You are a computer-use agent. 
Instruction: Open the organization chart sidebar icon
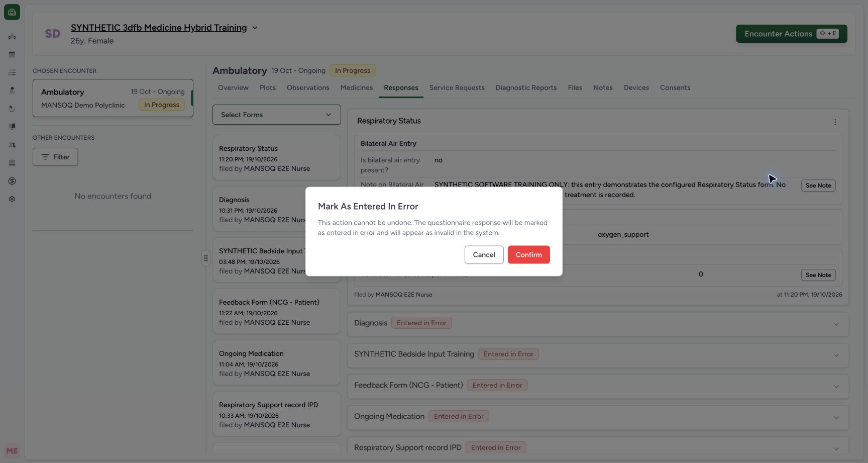point(12,36)
